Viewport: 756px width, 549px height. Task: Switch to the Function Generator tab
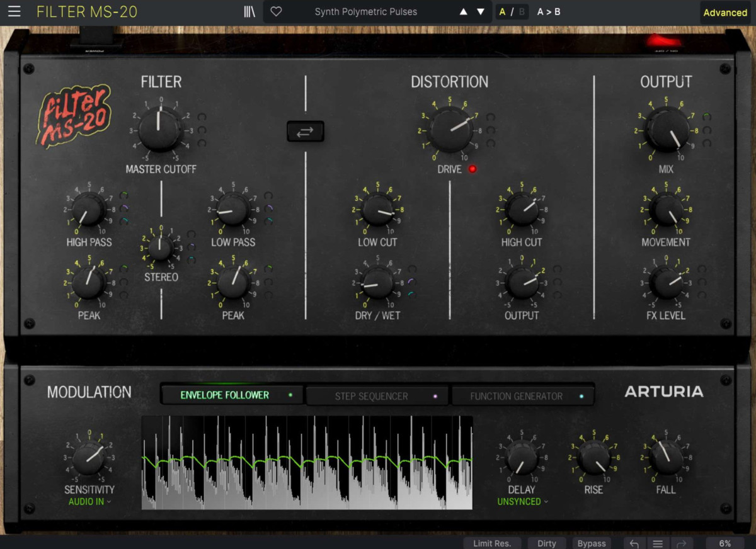tap(522, 396)
